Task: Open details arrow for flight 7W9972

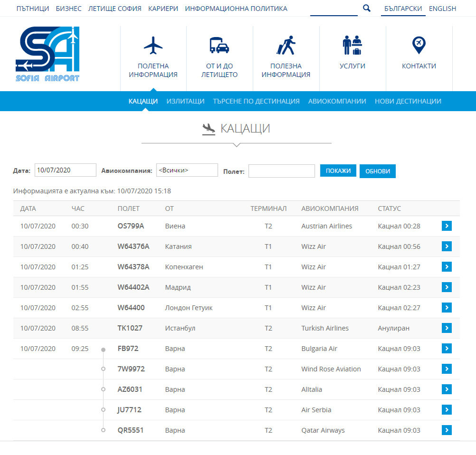Action: pos(447,369)
